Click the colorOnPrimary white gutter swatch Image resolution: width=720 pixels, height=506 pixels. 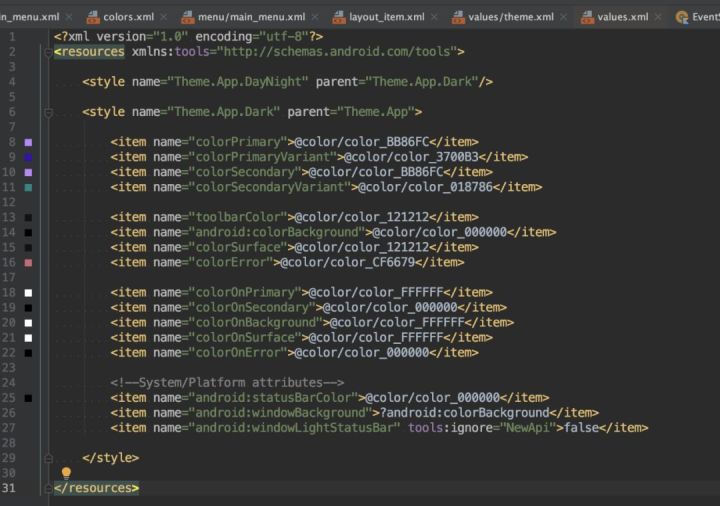click(x=28, y=293)
